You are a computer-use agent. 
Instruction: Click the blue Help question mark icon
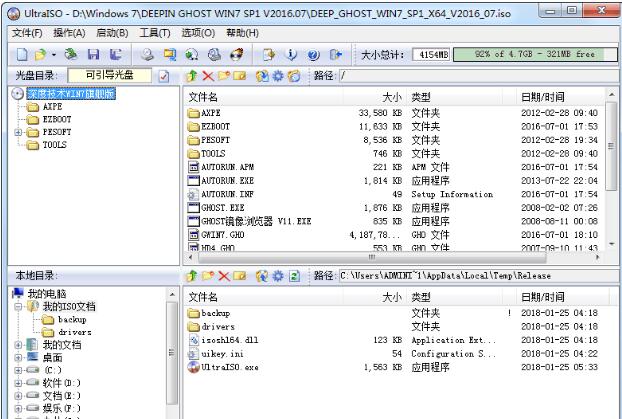[x=313, y=54]
